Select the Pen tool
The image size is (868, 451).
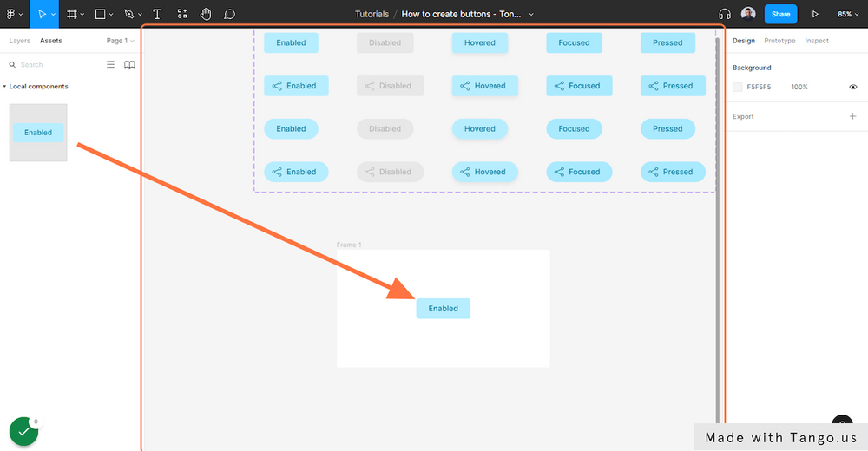point(129,14)
